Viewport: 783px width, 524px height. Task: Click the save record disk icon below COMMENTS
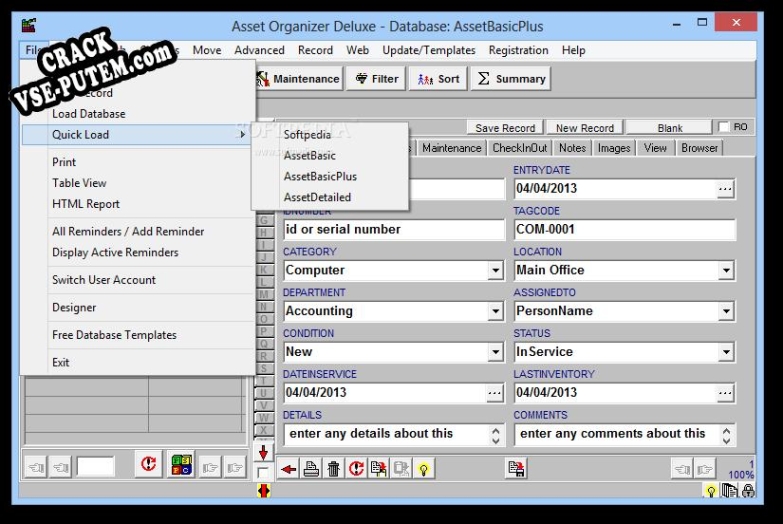coord(516,469)
